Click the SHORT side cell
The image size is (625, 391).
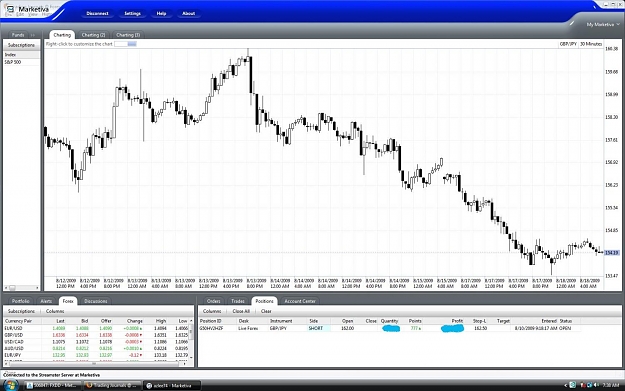(316, 328)
